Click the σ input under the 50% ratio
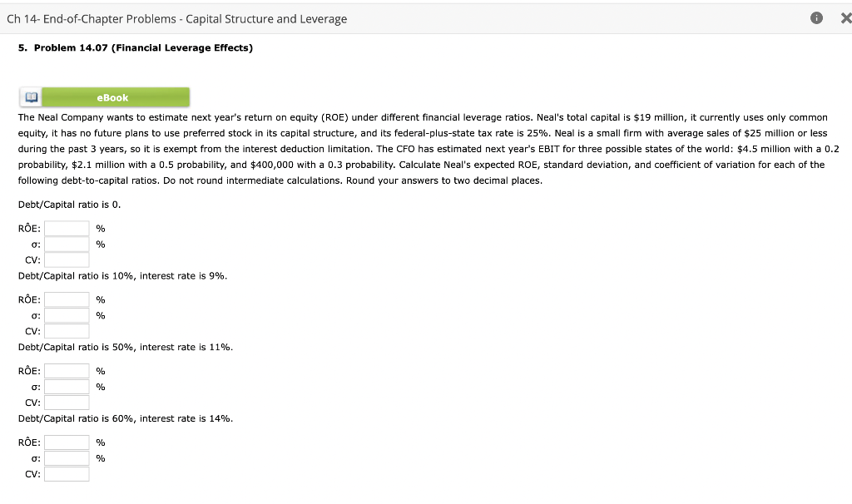852x504 pixels. coord(67,386)
